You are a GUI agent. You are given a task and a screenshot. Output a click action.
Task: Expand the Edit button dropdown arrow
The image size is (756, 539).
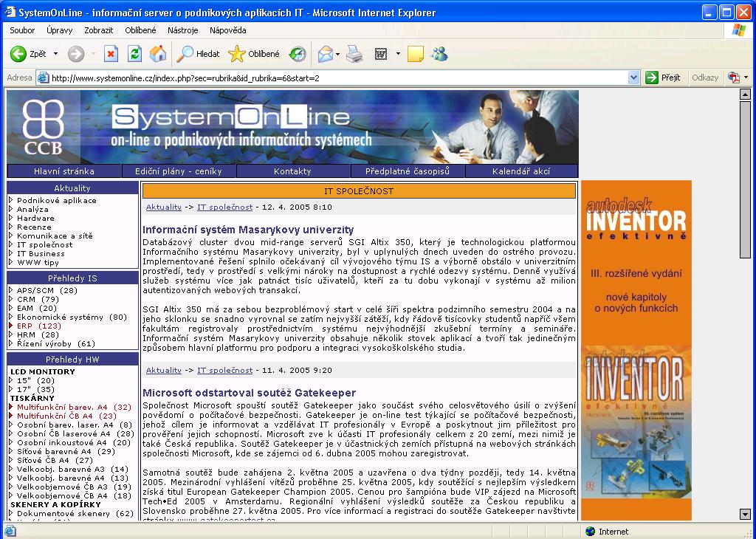[x=398, y=54]
